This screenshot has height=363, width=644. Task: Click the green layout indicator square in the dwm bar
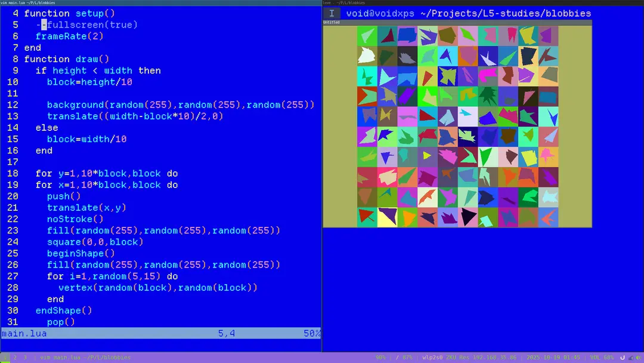[x=5, y=361]
